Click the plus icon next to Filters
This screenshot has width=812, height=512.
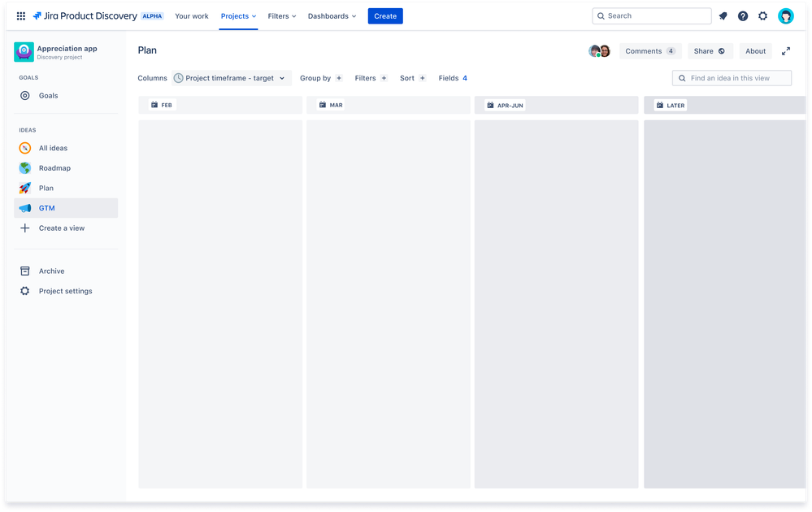coord(384,78)
